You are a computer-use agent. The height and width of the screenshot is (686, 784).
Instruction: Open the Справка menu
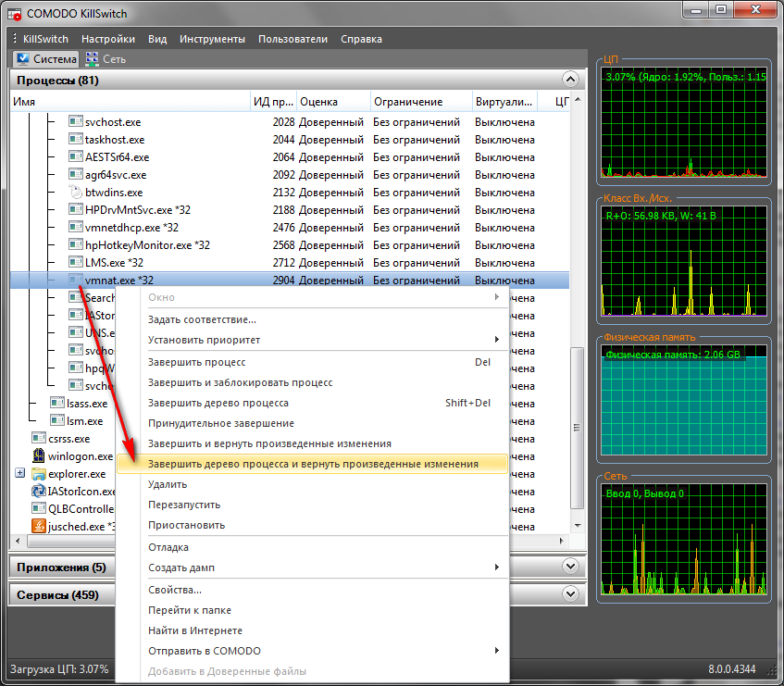(x=361, y=39)
